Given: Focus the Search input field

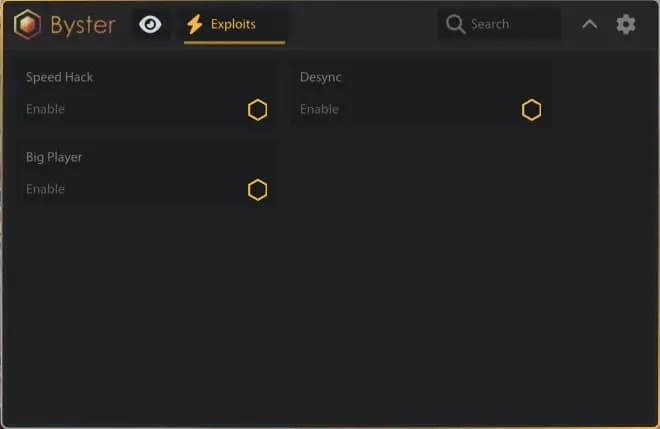Looking at the screenshot, I should click(x=499, y=24).
